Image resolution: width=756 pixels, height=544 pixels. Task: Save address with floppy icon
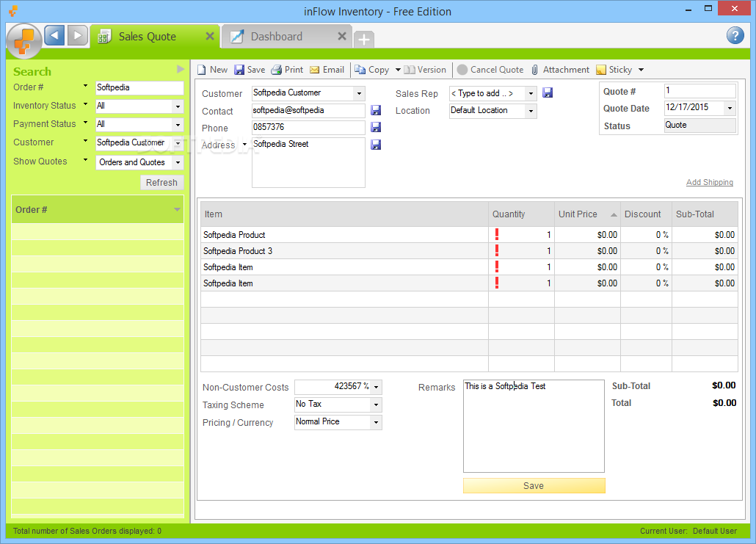click(376, 145)
